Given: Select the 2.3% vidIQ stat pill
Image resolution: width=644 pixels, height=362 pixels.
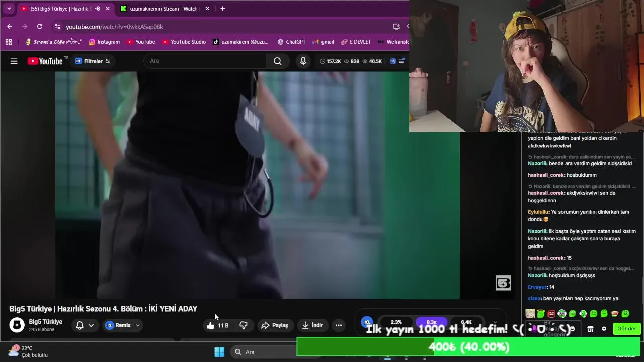Looking at the screenshot, I should [x=396, y=322].
